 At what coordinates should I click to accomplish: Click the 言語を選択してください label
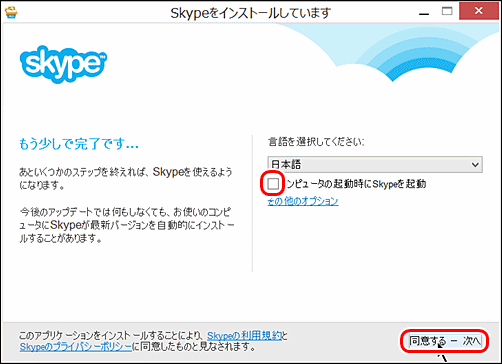pos(316,142)
